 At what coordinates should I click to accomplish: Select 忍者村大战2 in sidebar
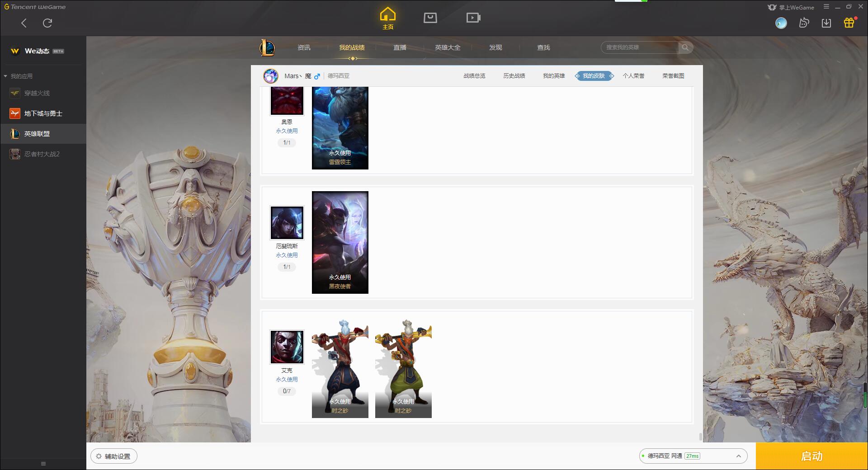pos(43,154)
